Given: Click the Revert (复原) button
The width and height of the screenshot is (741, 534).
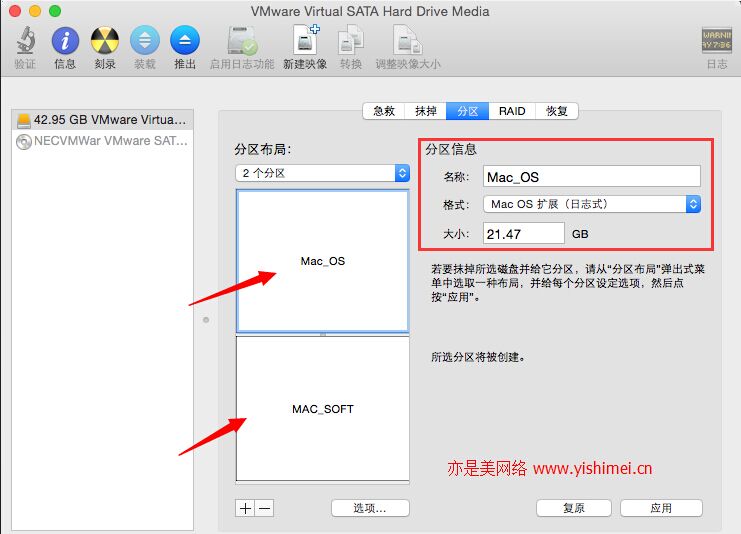Looking at the screenshot, I should click(574, 508).
